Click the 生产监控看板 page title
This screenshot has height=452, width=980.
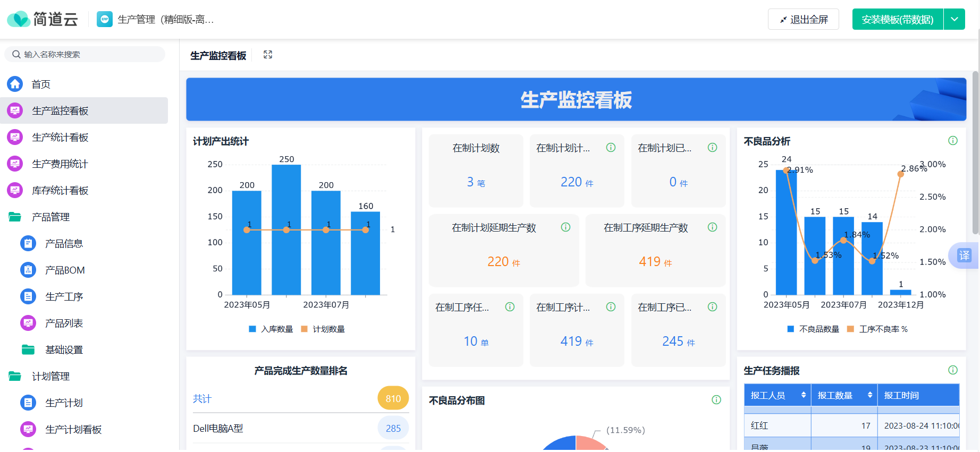tap(218, 55)
